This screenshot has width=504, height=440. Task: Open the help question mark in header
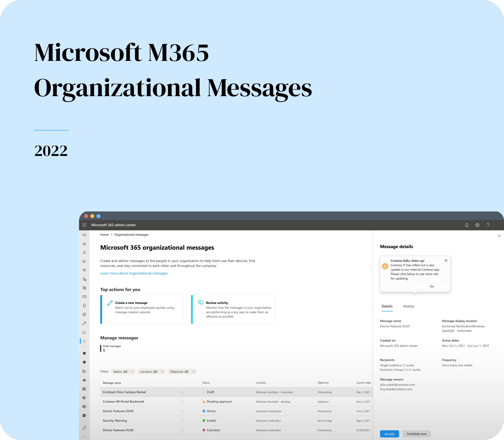[488, 225]
